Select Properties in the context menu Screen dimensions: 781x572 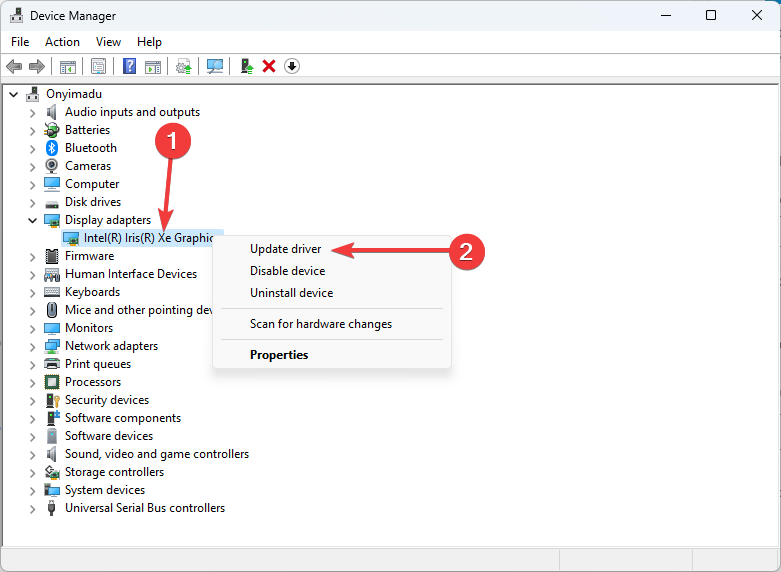click(x=279, y=355)
